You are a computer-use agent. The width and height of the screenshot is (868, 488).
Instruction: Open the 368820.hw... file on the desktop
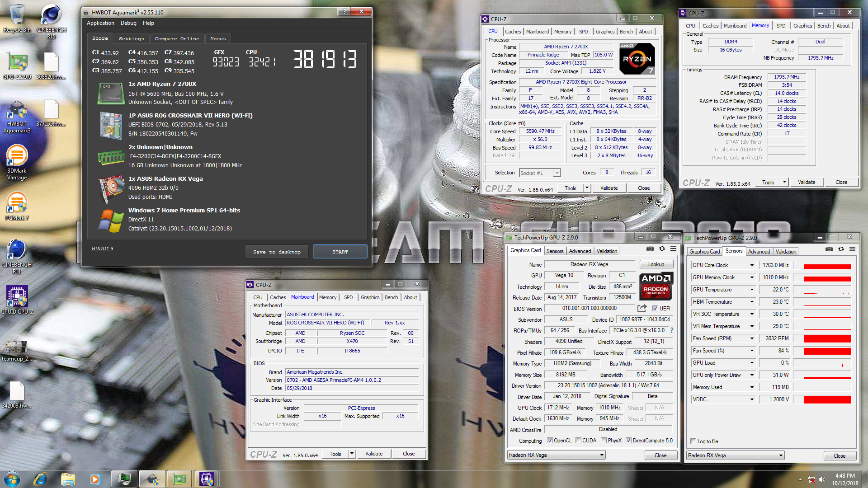pos(51,66)
